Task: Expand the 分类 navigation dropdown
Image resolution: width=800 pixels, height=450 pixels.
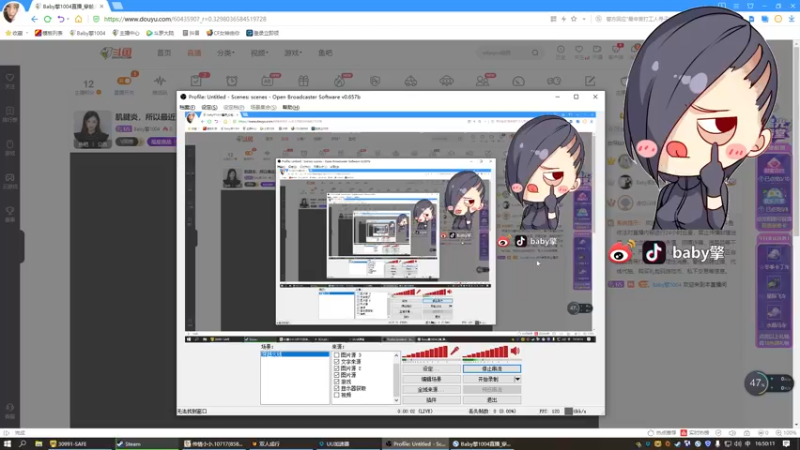Action: [x=226, y=53]
